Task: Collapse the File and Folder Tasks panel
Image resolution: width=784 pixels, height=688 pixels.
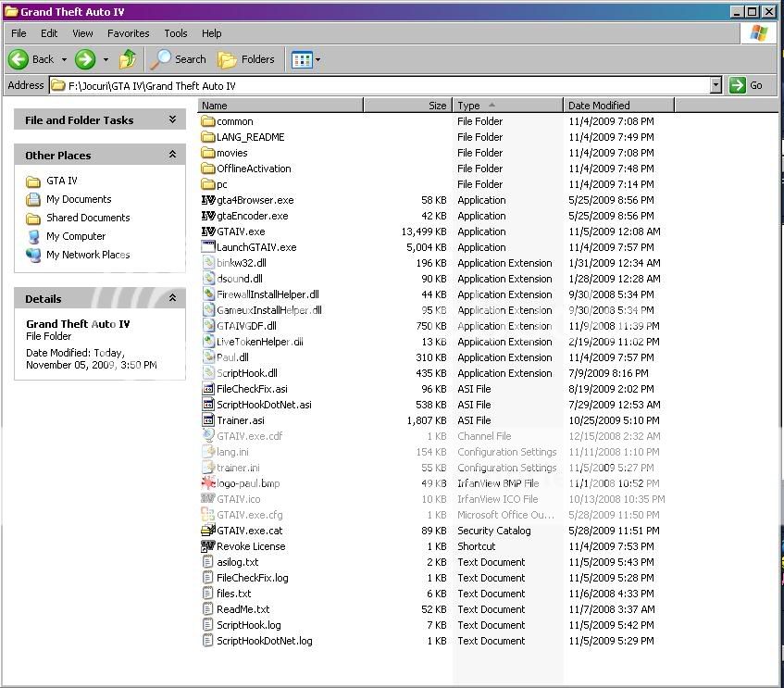Action: [x=171, y=119]
